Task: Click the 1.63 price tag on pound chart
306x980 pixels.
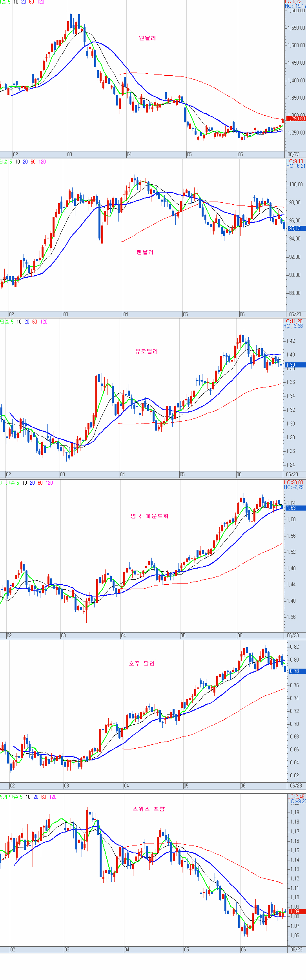Action: click(x=291, y=508)
